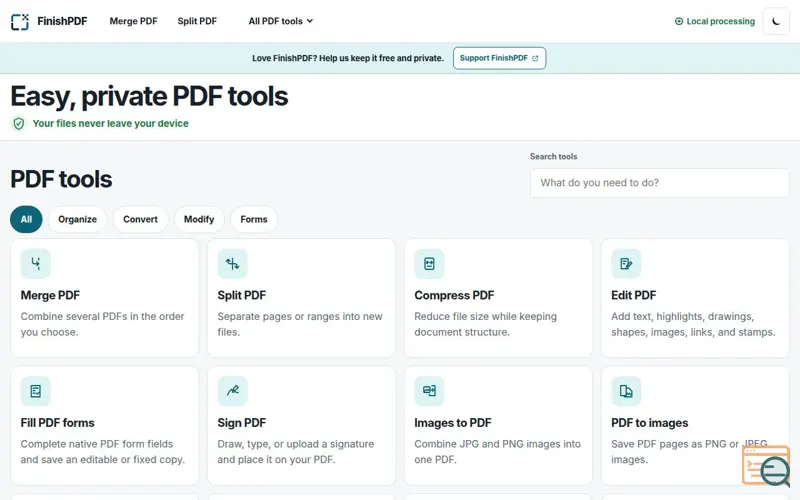
Task: Open the Split PDF card title
Action: coord(241,295)
